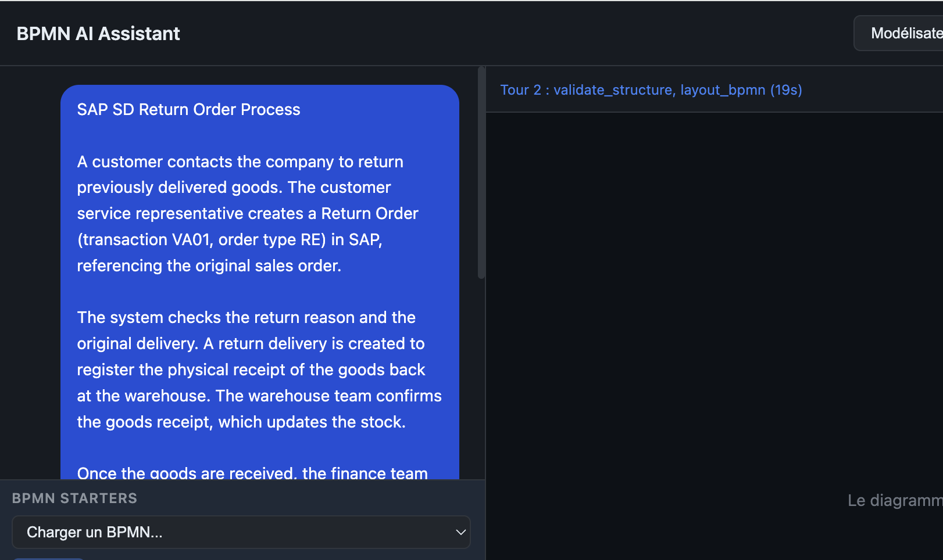Open the Charger un BPMN dropdown chevron

pyautogui.click(x=460, y=532)
